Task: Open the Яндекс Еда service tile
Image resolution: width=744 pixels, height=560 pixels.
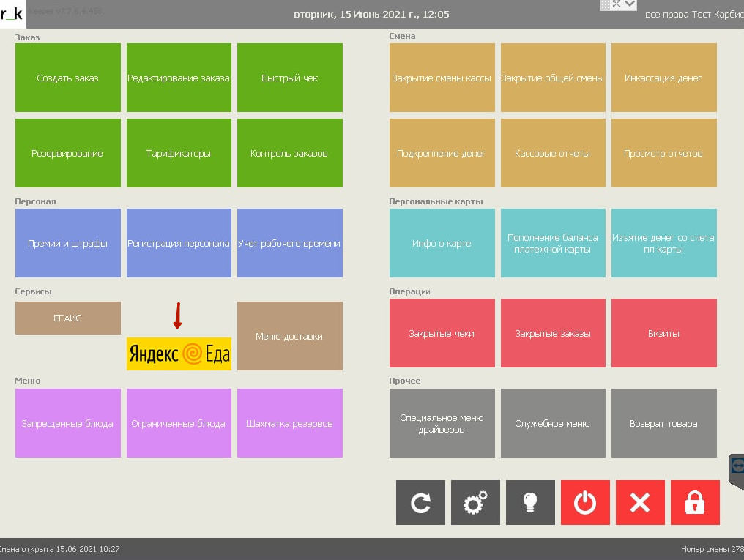Action: (179, 354)
